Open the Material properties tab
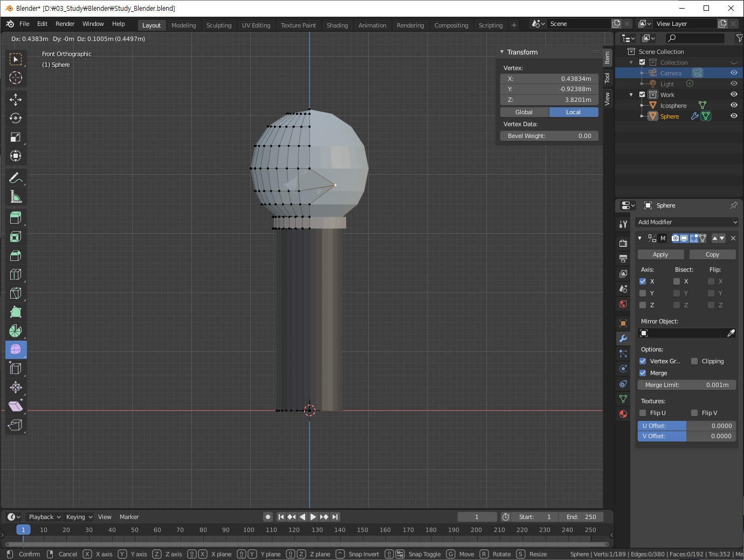744x560 pixels. pyautogui.click(x=623, y=414)
